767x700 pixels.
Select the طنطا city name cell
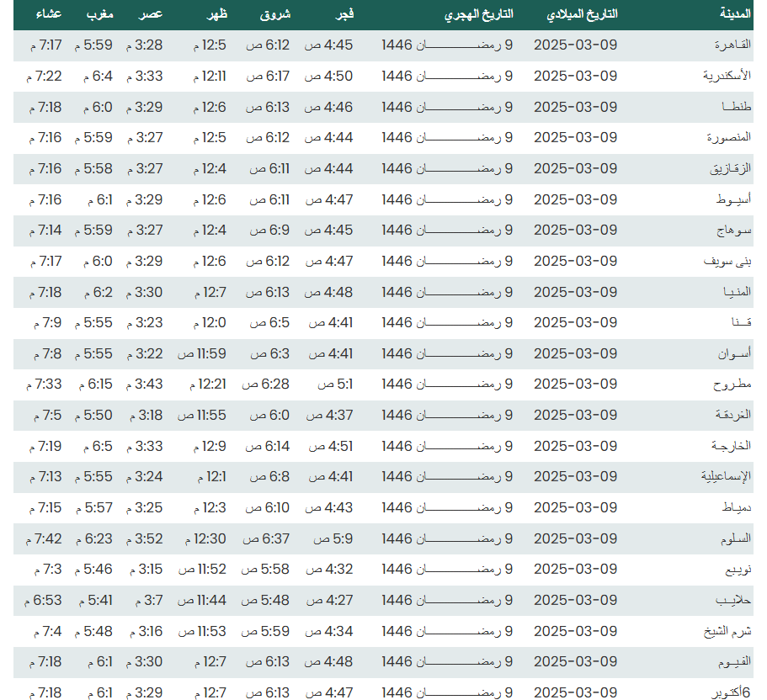[737, 107]
